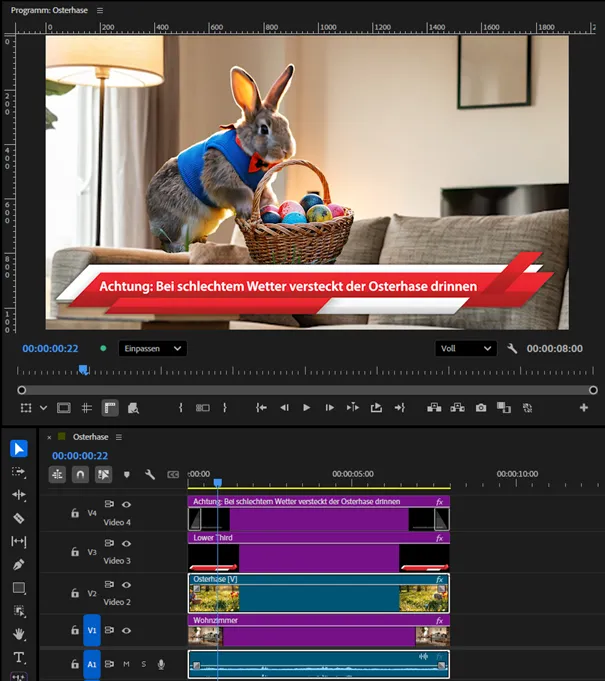Select the Osterhase timeline tab

(x=91, y=437)
